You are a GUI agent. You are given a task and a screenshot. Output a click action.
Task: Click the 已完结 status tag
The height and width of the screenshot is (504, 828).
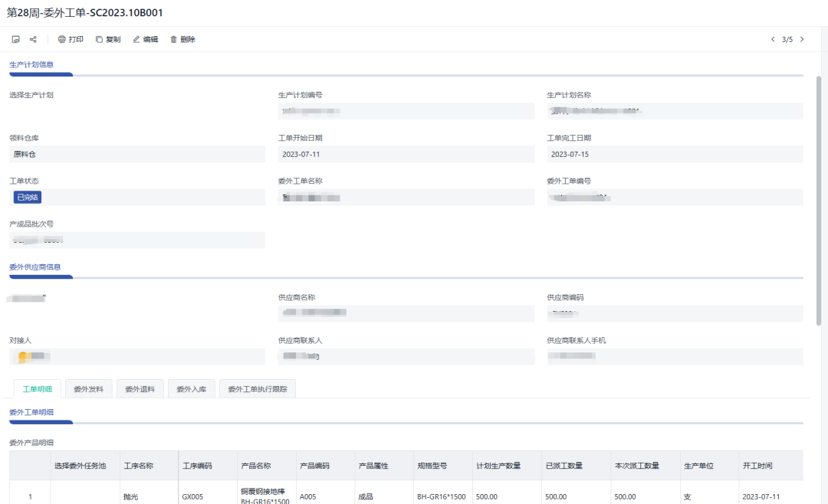pos(28,197)
